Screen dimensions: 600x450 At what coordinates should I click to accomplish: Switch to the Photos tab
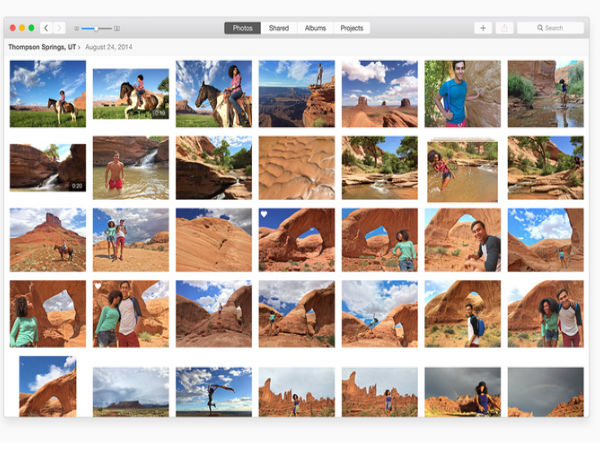[242, 28]
